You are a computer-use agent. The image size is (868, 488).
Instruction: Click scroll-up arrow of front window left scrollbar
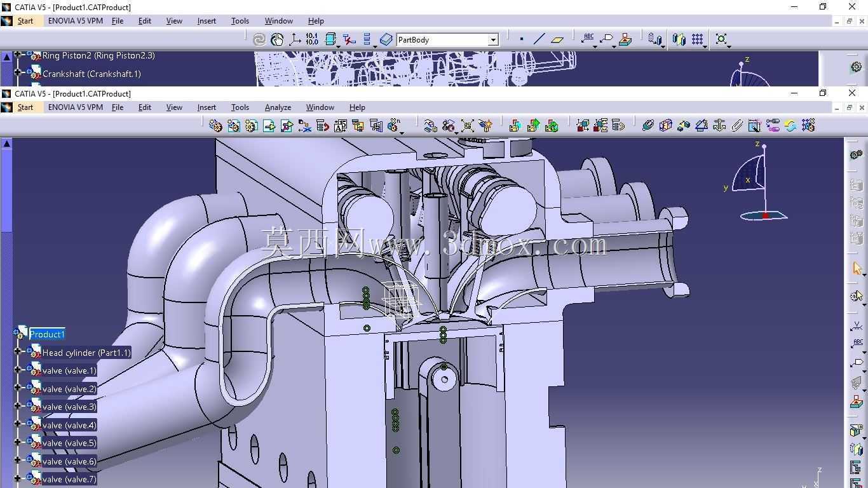tap(6, 144)
